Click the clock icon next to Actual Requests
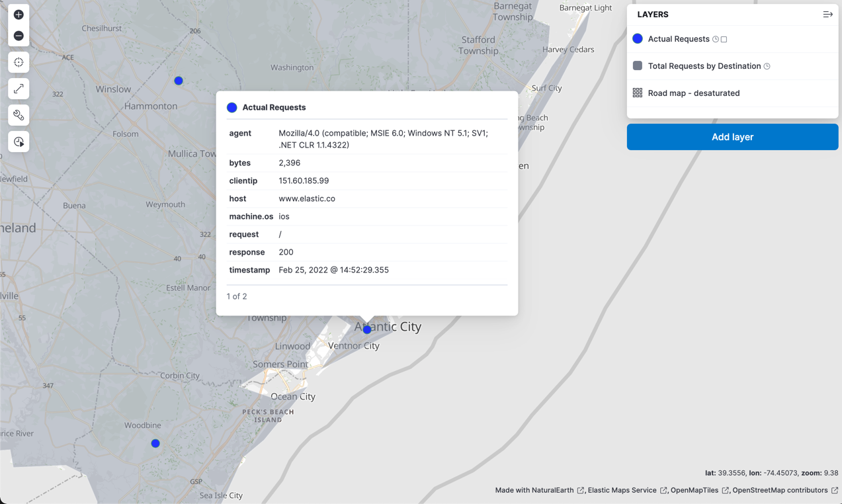Viewport: 842px width, 504px height. tap(716, 40)
